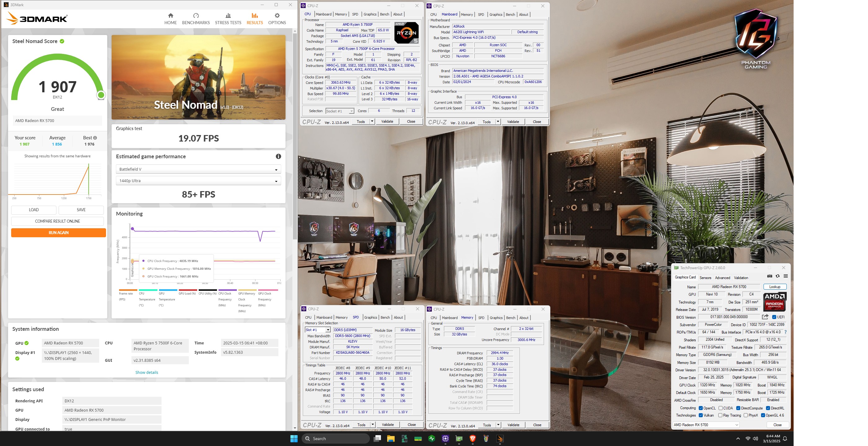Expand Tools arrow in the Mainboard CPU-Z window
The width and height of the screenshot is (868, 446).
click(x=498, y=121)
